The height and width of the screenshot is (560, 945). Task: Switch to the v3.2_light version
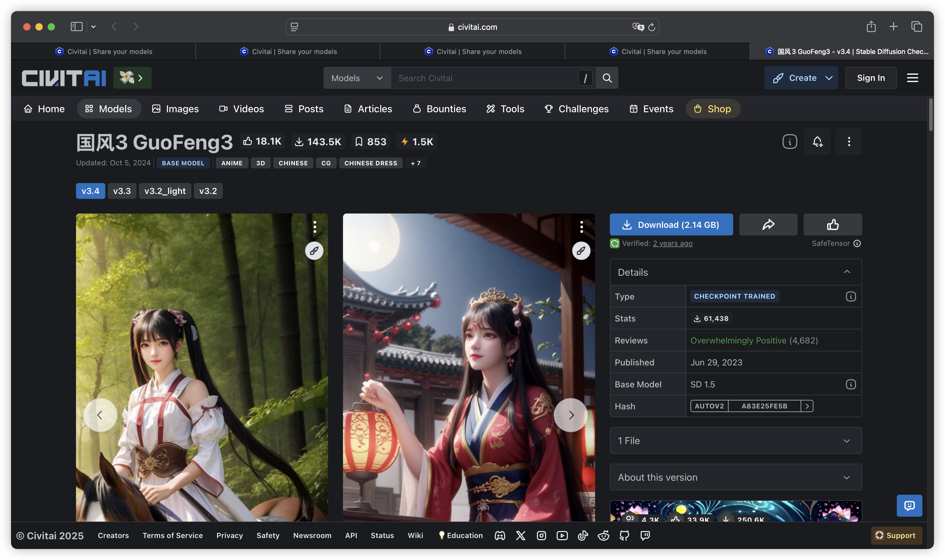point(165,191)
